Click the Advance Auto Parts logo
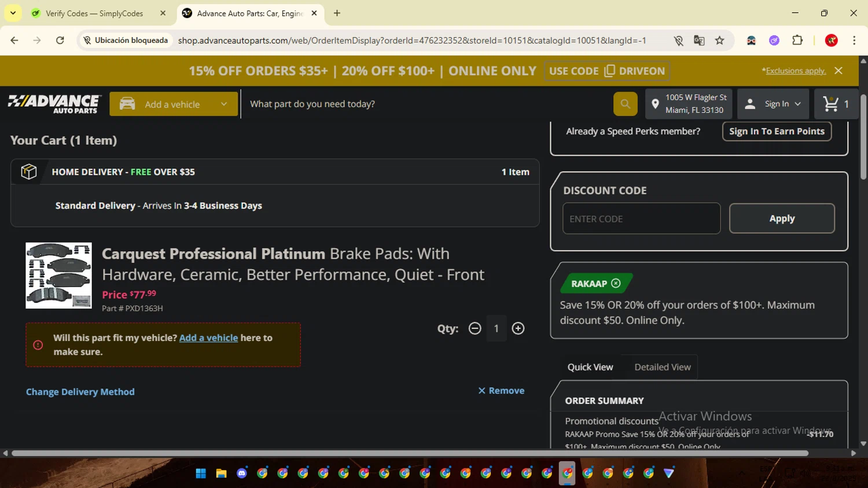This screenshot has width=868, height=488. [54, 104]
